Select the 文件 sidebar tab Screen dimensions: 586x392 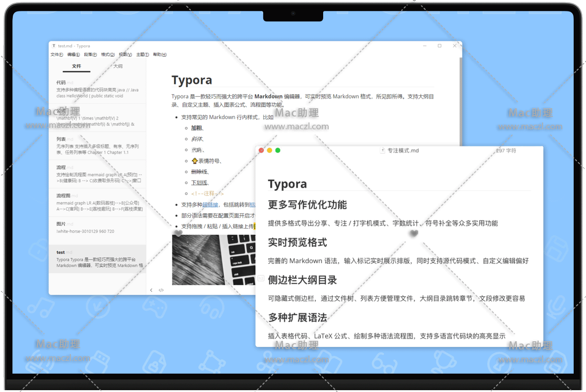[76, 66]
